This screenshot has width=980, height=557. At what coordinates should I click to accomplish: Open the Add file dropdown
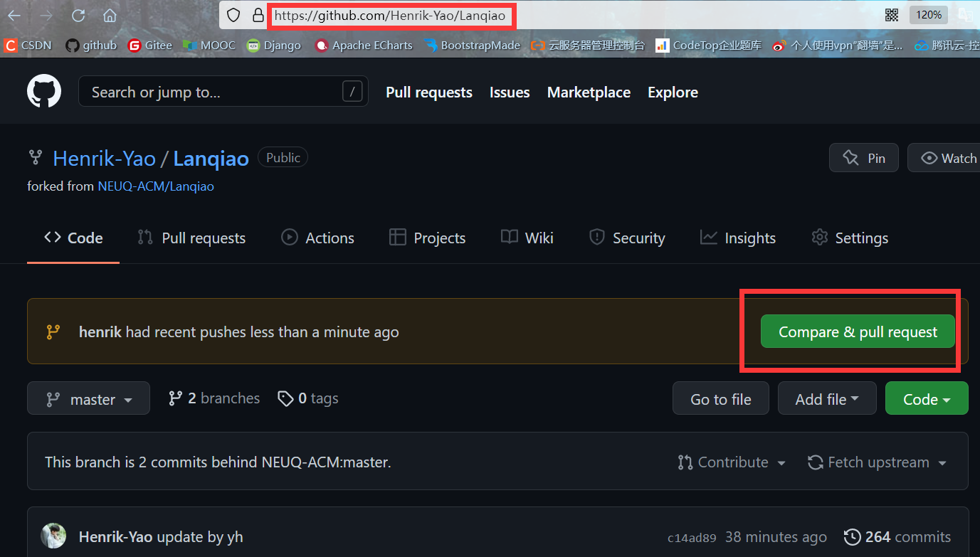pyautogui.click(x=826, y=398)
